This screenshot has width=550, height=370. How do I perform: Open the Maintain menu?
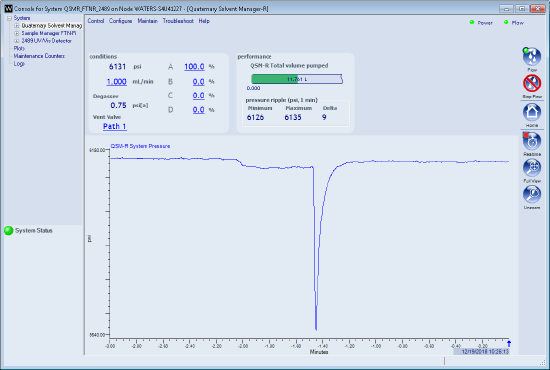pos(147,21)
